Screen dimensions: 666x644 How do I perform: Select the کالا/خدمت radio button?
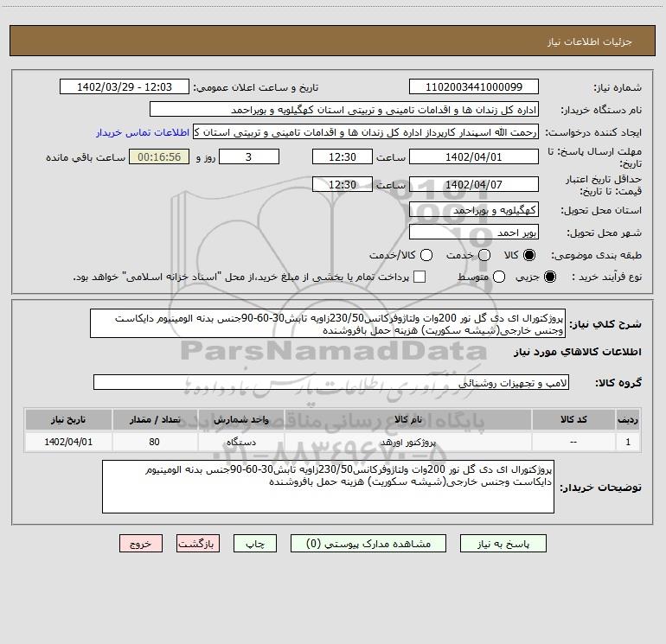pyautogui.click(x=426, y=255)
